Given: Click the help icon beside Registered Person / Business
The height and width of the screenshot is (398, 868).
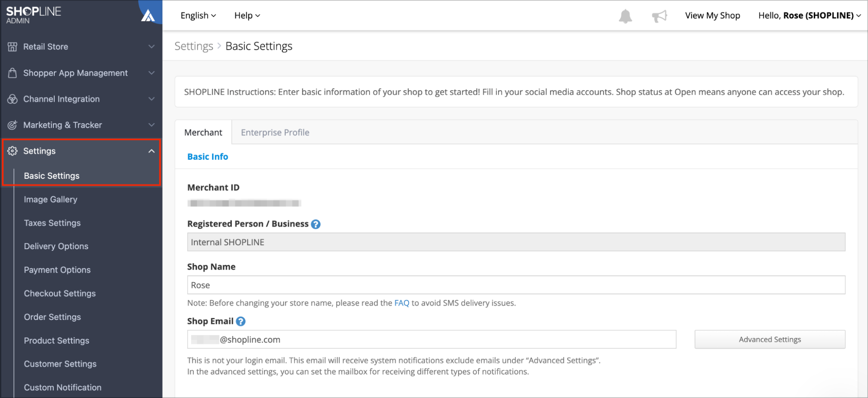Looking at the screenshot, I should pyautogui.click(x=316, y=224).
